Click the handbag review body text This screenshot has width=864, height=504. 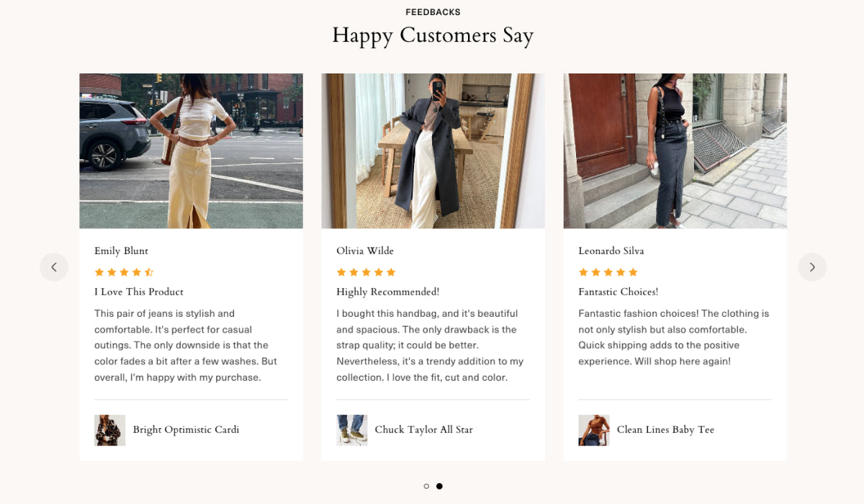430,346
